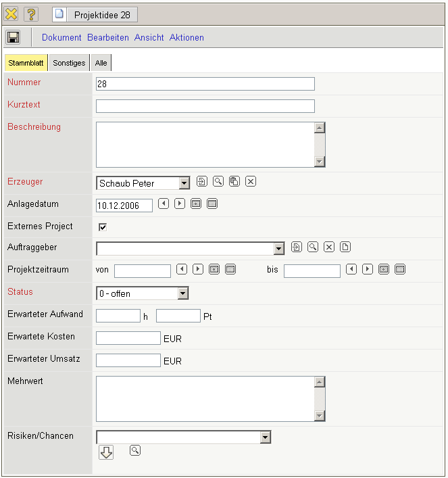
Task: Click the yellow X close icon
Action: pos(11,14)
